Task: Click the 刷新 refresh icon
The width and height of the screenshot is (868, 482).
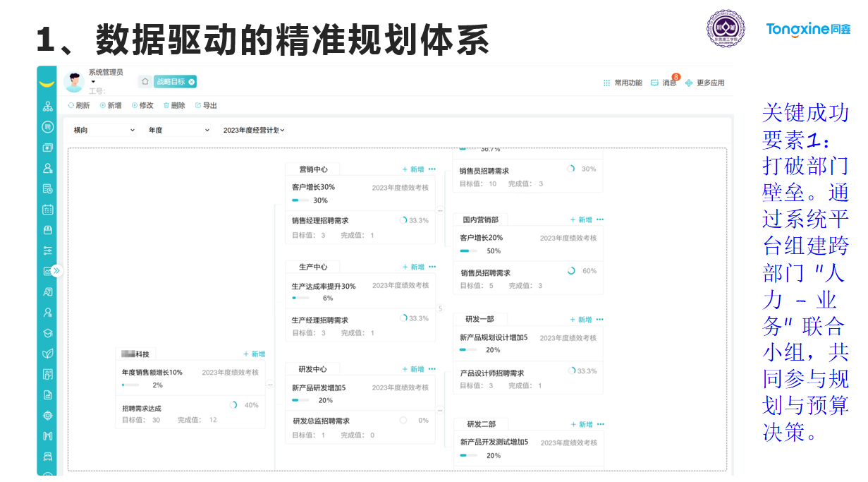Action: [71, 105]
